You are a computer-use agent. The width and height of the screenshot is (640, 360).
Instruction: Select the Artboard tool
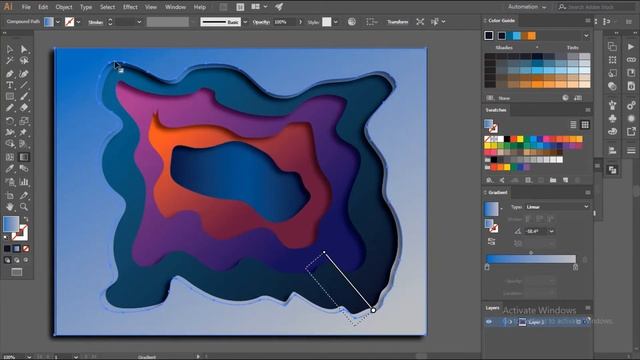10,196
